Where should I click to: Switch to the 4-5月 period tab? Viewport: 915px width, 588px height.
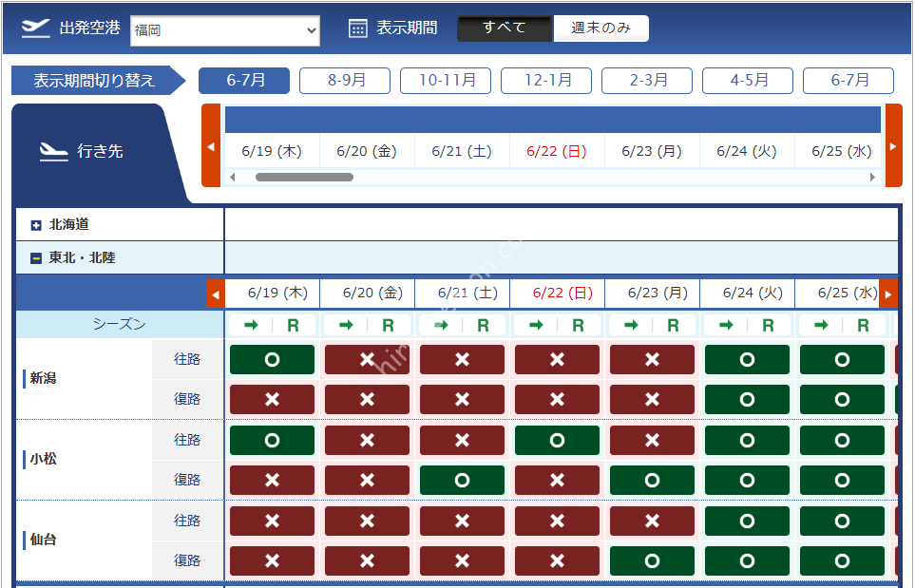[748, 81]
